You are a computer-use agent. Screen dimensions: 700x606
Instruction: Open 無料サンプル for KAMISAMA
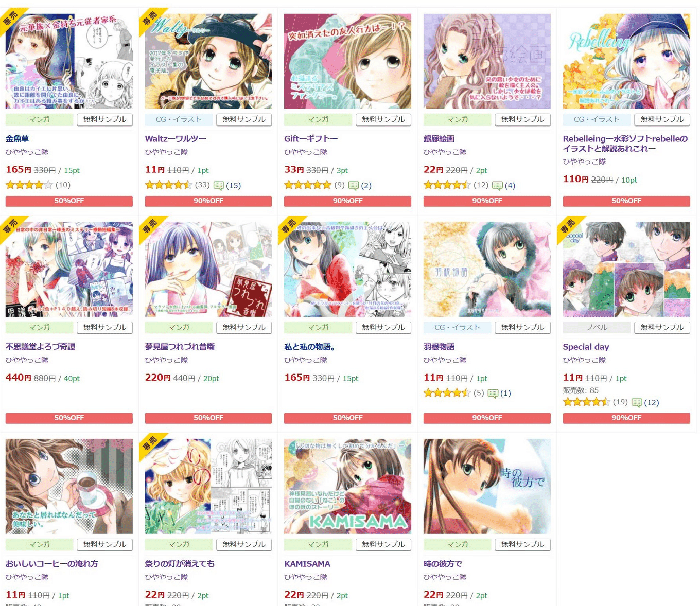pyautogui.click(x=383, y=544)
